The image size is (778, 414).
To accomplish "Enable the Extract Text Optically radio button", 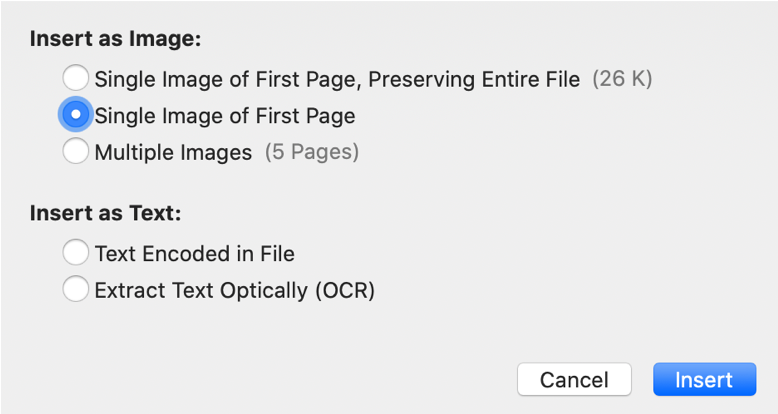I will coord(76,290).
